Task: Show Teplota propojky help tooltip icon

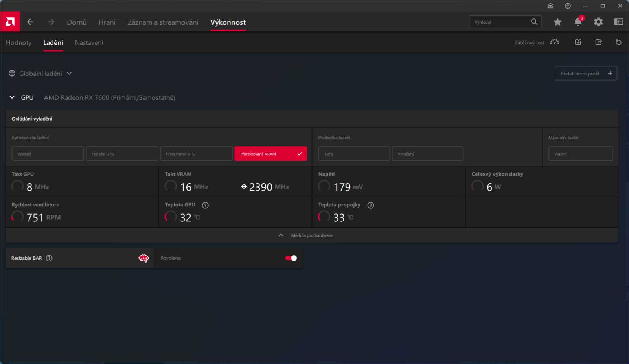Action: pos(371,205)
